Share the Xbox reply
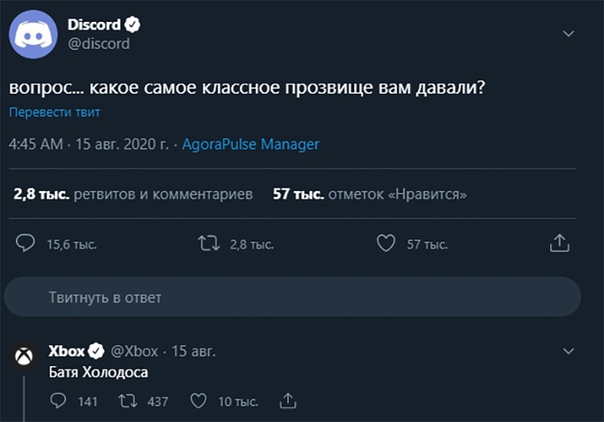 pyautogui.click(x=288, y=401)
